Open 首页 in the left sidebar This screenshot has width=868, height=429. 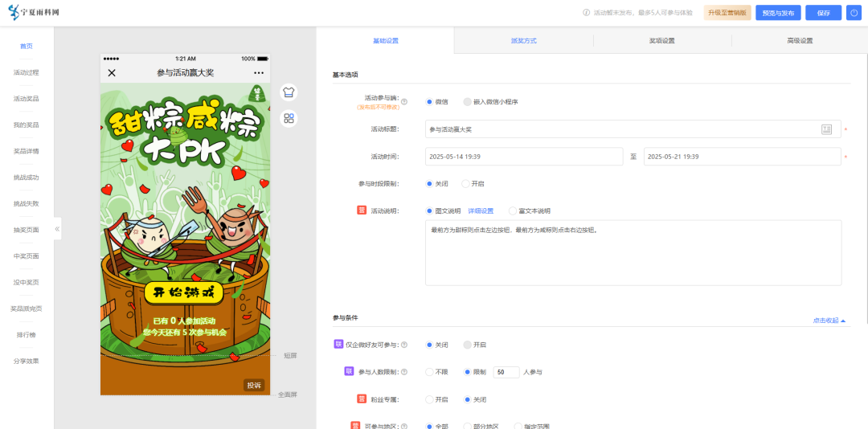coord(27,47)
